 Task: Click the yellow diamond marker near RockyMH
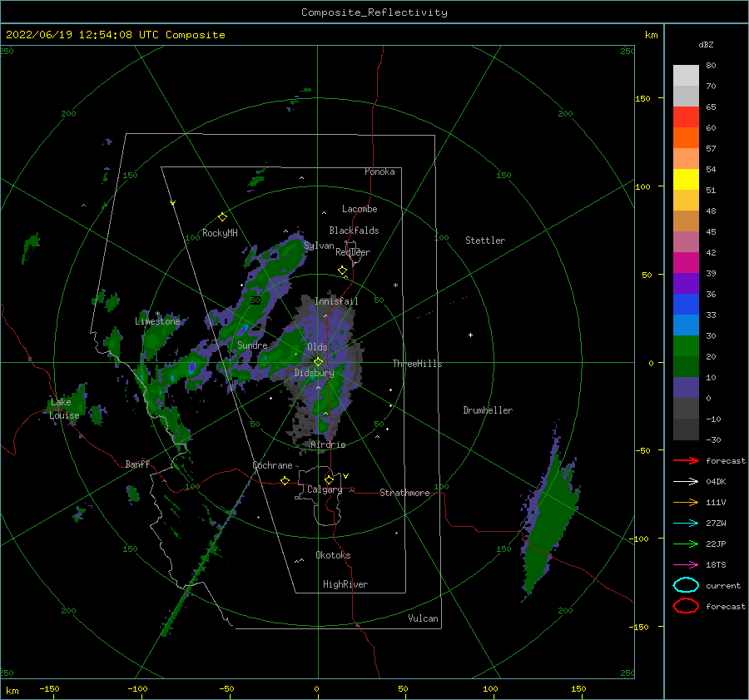click(x=222, y=217)
